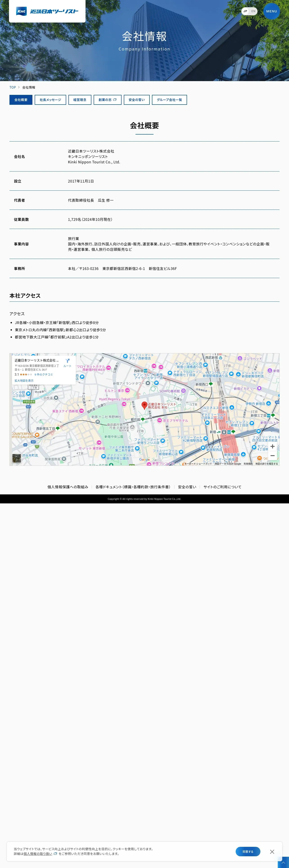This screenshot has height=868, width=289.
Task: Zoom out on the map with minus button
Action: [273, 456]
